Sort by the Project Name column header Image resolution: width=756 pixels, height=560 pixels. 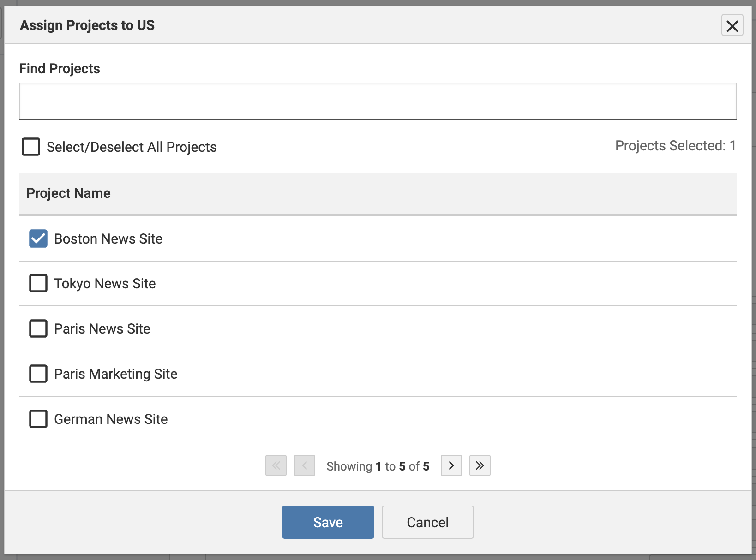click(68, 193)
